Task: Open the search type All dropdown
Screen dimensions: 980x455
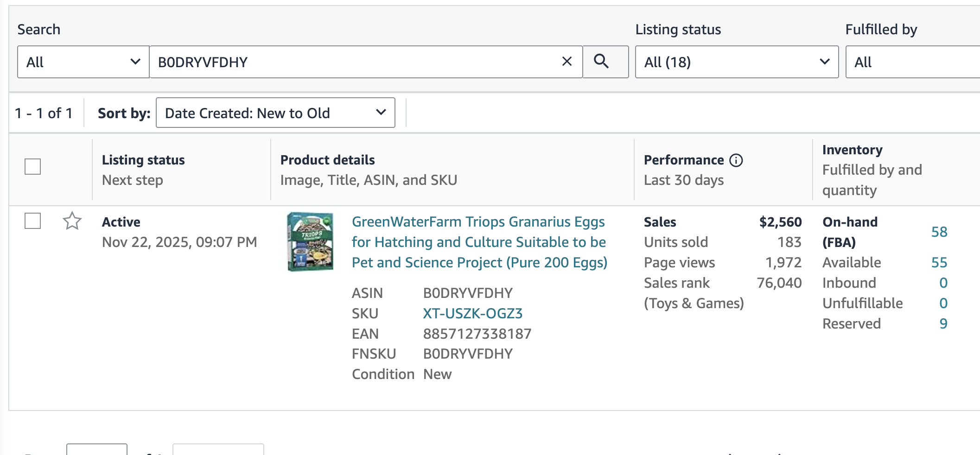Action: [83, 62]
